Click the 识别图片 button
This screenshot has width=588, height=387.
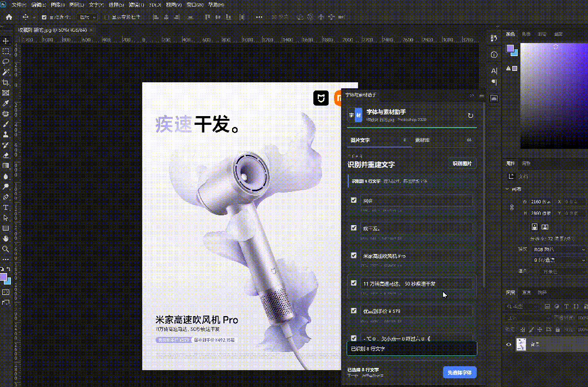[462, 164]
